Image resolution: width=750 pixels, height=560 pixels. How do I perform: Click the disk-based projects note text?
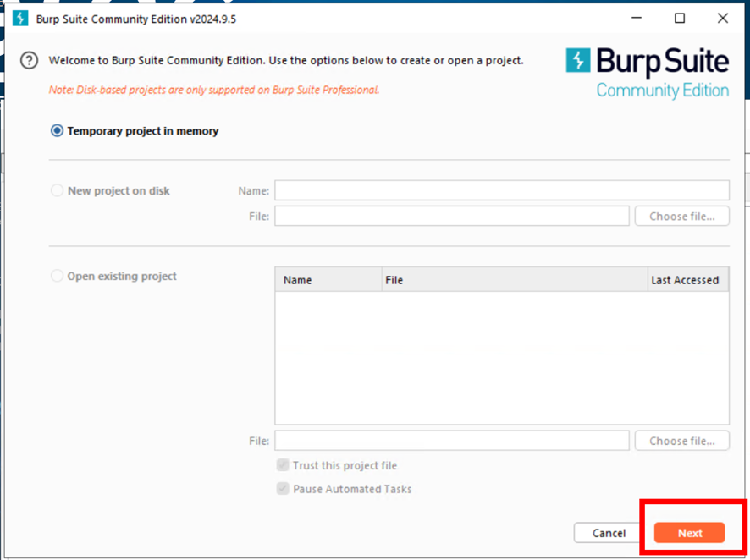point(214,90)
